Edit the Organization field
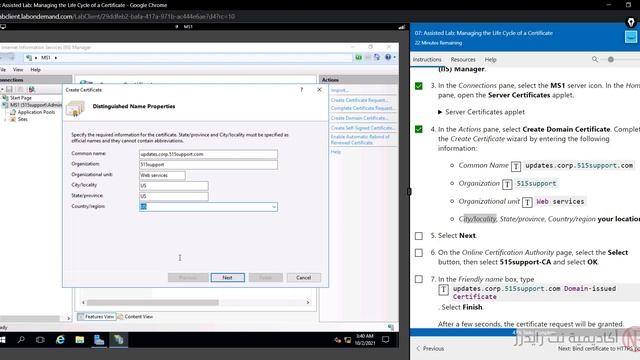640x360 pixels. coord(208,164)
